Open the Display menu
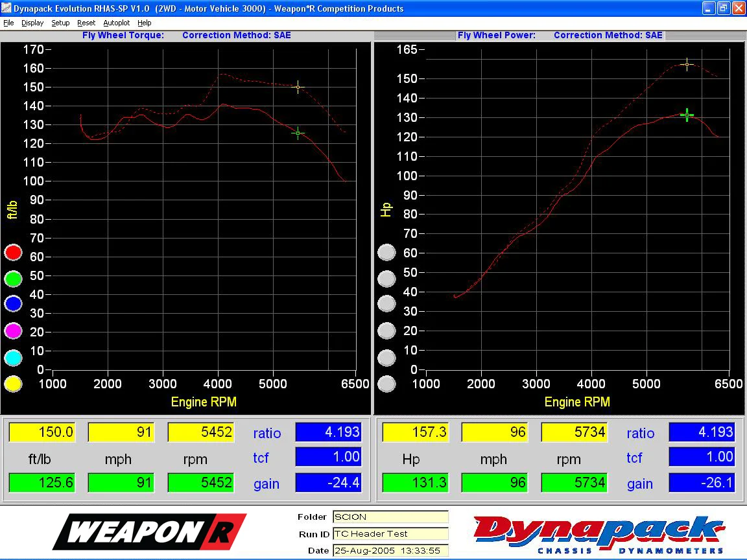The image size is (747, 560). click(x=32, y=23)
